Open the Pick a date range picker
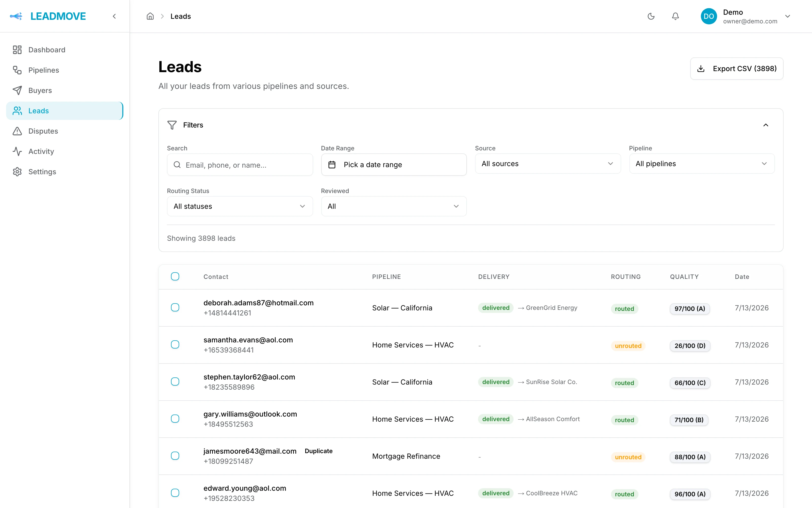The height and width of the screenshot is (508, 812). 394,165
